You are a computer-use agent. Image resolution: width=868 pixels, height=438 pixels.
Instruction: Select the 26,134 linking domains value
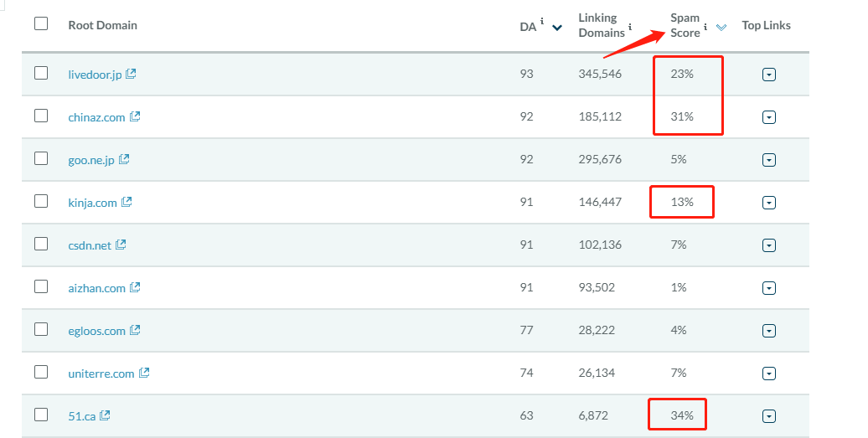tap(597, 373)
